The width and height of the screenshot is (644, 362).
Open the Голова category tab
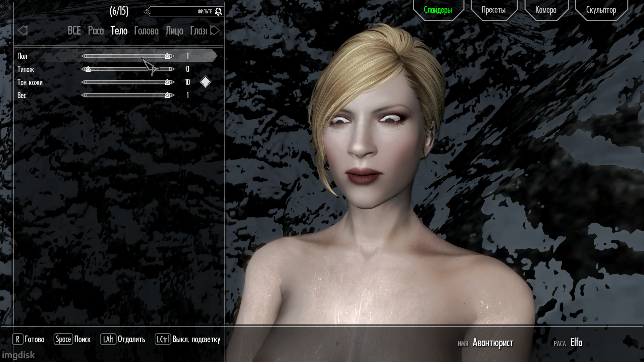pyautogui.click(x=146, y=31)
